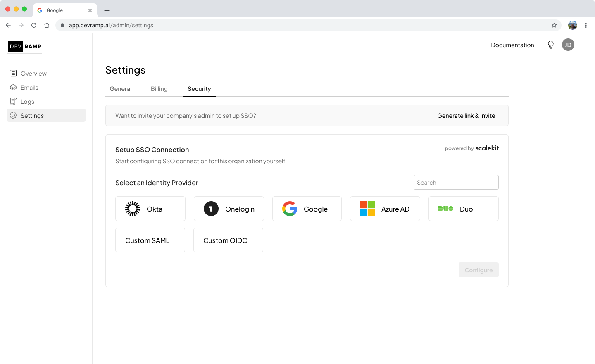Open the browser profile picture
Image resolution: width=595 pixels, height=364 pixels.
[x=573, y=25]
